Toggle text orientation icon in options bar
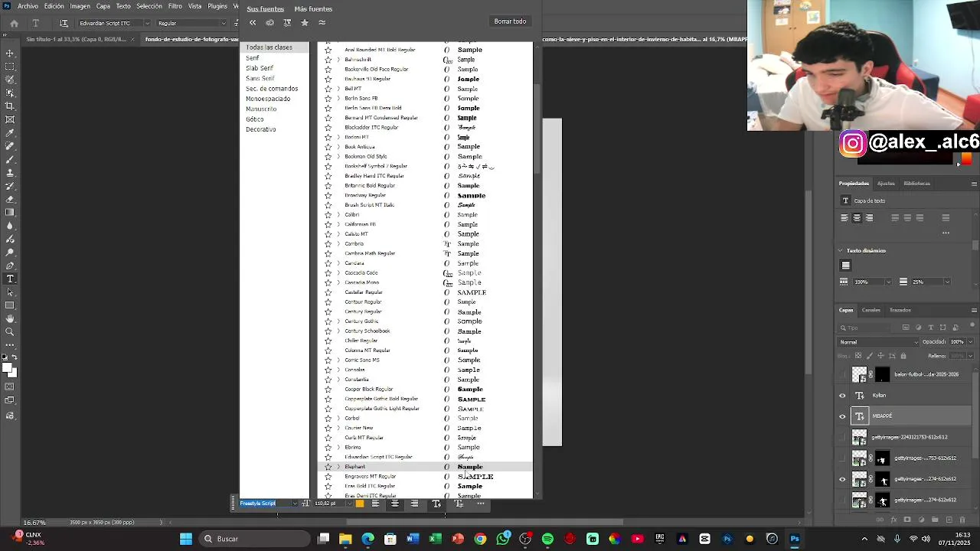This screenshot has width=980, height=551. (64, 23)
